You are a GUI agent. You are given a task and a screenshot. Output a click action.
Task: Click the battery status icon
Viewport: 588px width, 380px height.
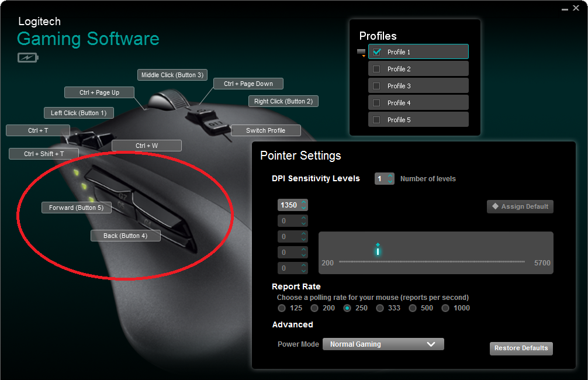[x=27, y=57]
